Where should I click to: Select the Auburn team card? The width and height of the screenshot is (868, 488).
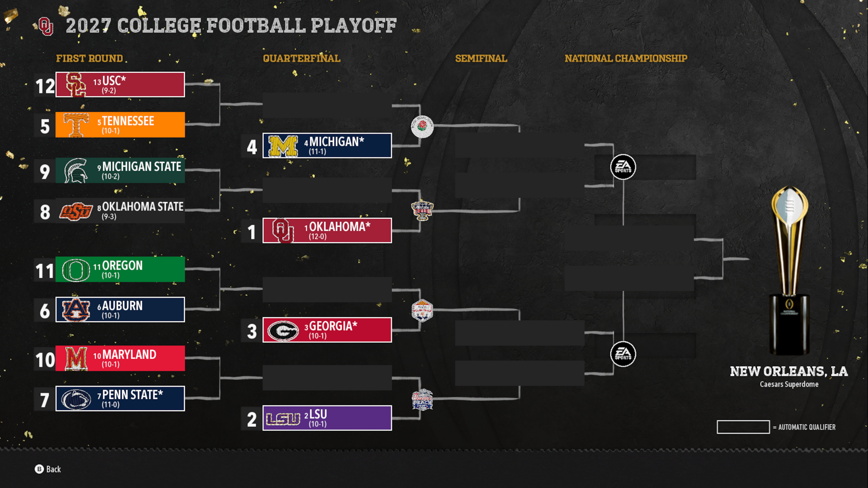(120, 310)
